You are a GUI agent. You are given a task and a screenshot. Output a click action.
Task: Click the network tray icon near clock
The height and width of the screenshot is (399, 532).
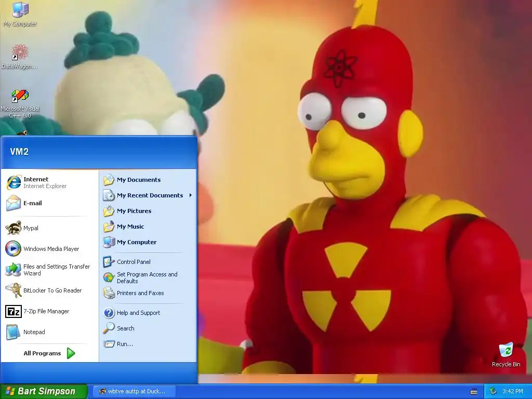pyautogui.click(x=493, y=392)
